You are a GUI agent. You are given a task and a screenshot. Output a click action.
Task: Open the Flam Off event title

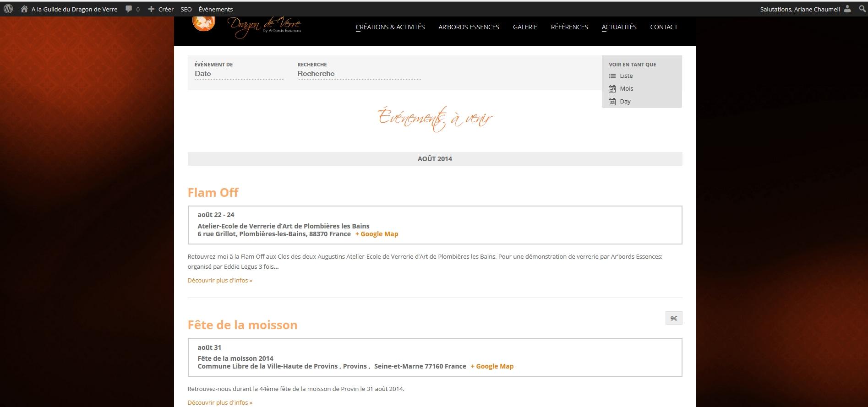213,193
